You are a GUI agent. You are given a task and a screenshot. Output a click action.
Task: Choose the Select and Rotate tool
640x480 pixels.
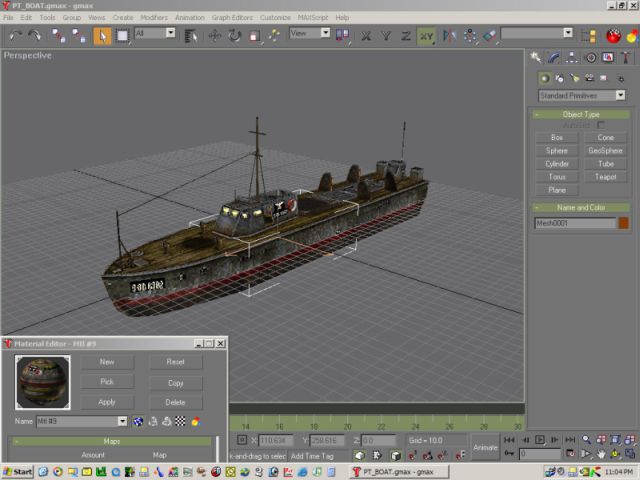234,35
